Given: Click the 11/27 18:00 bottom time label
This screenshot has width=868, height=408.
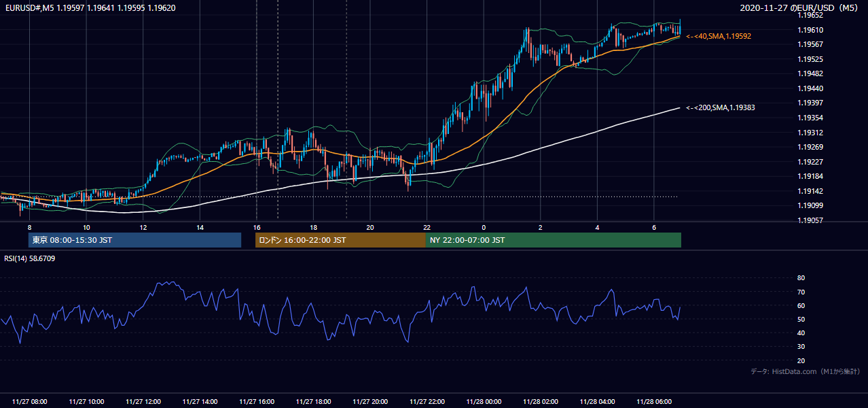Looking at the screenshot, I should click(x=314, y=402).
